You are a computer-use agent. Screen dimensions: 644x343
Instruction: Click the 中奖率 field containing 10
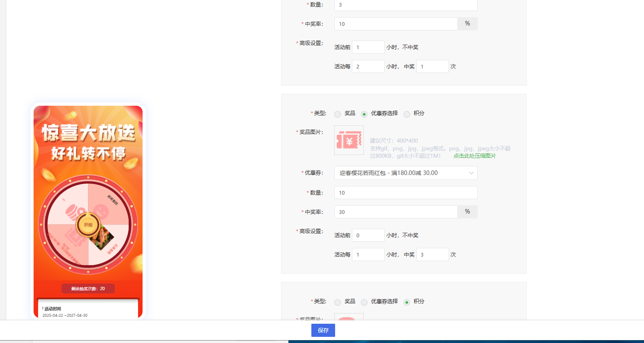click(x=395, y=24)
